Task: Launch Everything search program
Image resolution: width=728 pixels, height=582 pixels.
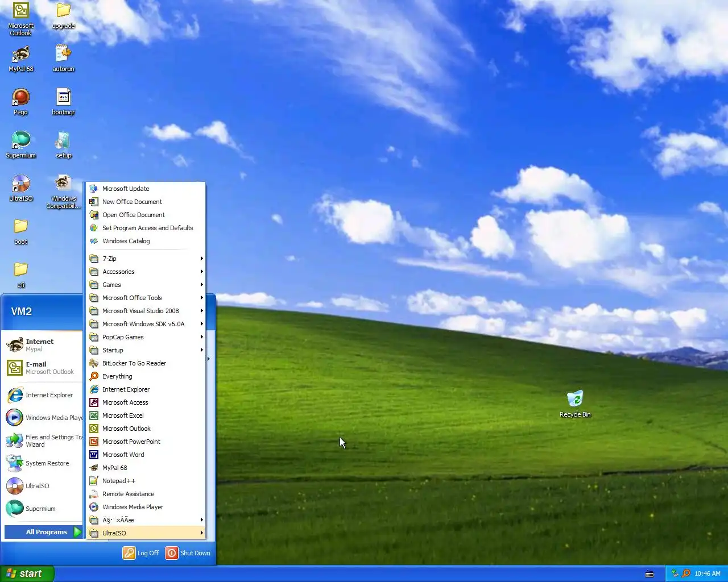Action: pyautogui.click(x=146, y=376)
